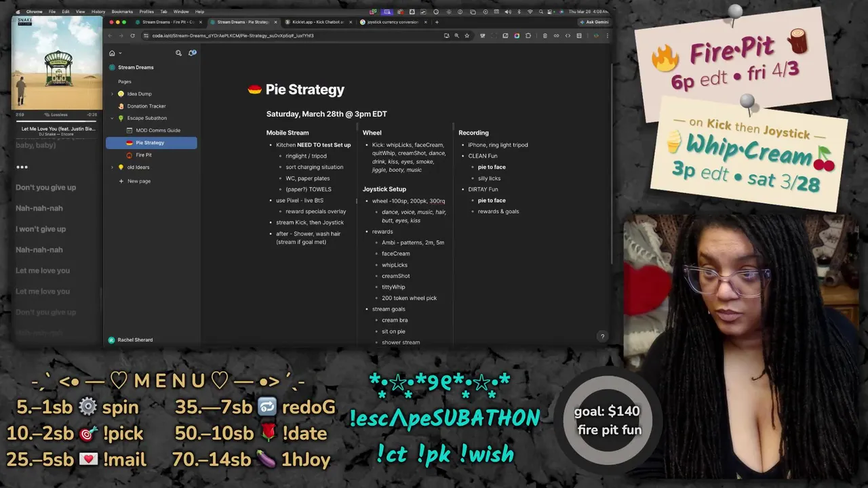
Task: Open Donation Tracker page in sidebar
Action: (x=146, y=106)
